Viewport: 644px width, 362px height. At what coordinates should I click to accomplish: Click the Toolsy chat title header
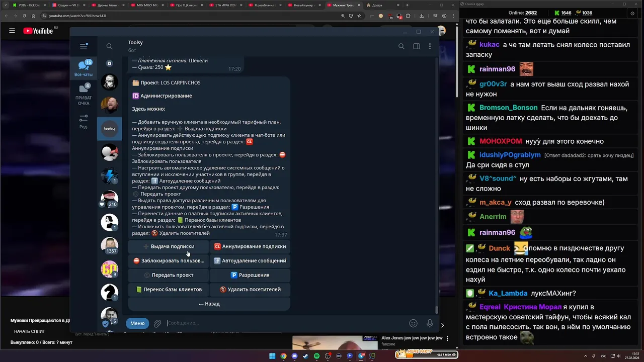coord(135,43)
